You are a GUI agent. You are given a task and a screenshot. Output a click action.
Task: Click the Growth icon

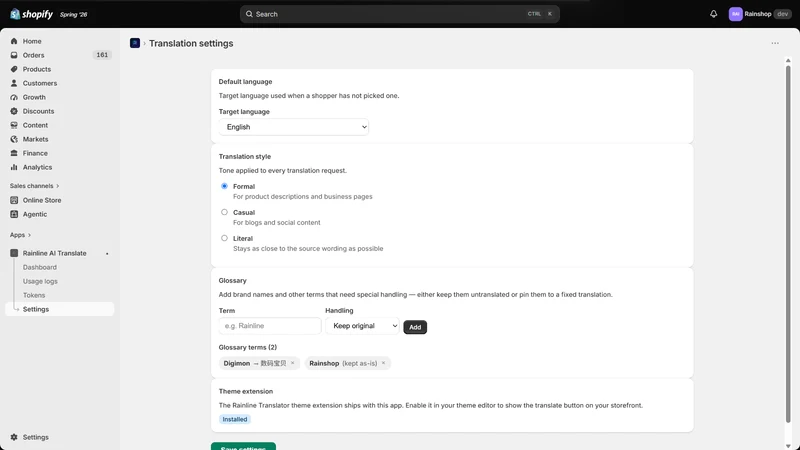click(x=14, y=97)
